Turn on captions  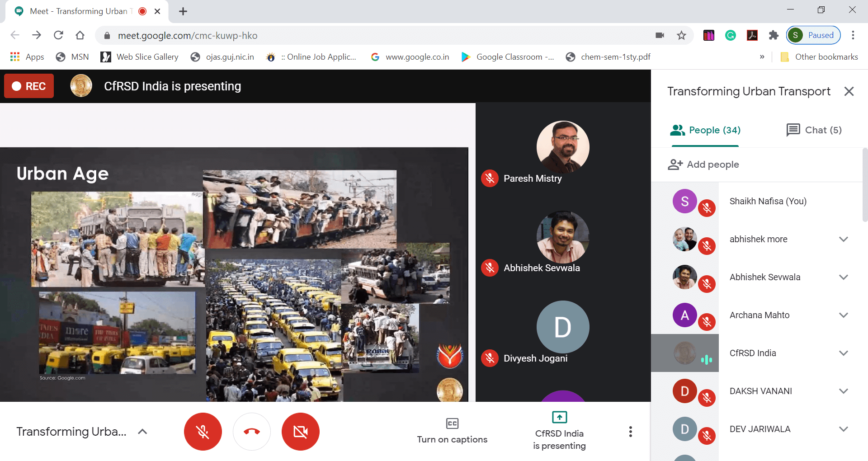point(452,431)
